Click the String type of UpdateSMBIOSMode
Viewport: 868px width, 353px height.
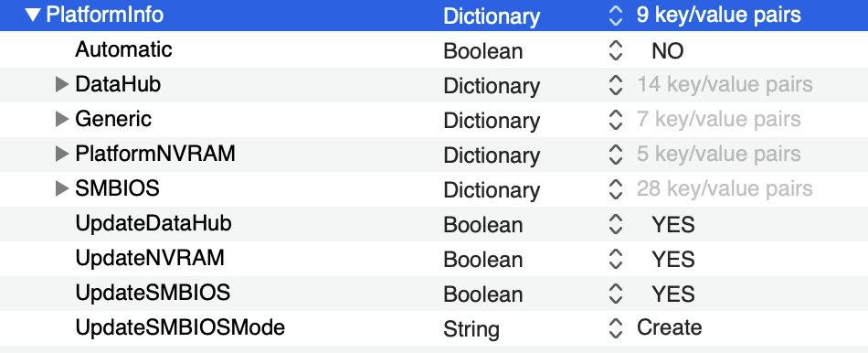click(471, 330)
